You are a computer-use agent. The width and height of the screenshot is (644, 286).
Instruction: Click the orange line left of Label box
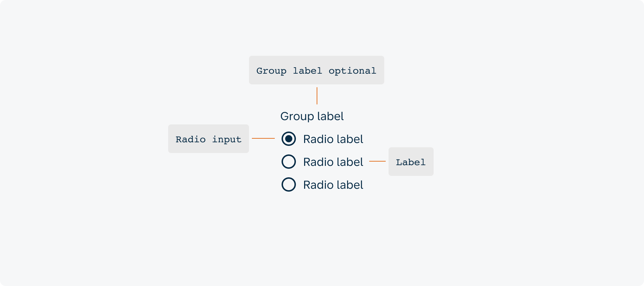(x=377, y=161)
